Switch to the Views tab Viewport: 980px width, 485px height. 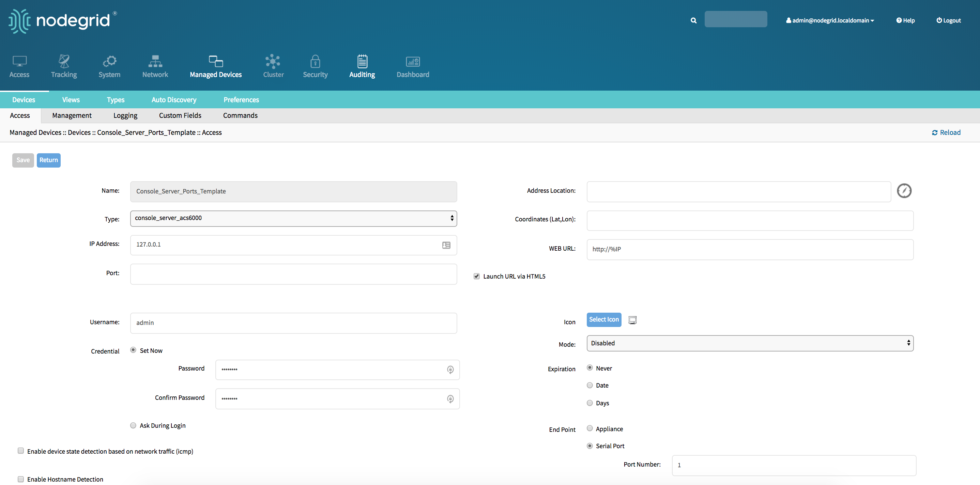(71, 100)
